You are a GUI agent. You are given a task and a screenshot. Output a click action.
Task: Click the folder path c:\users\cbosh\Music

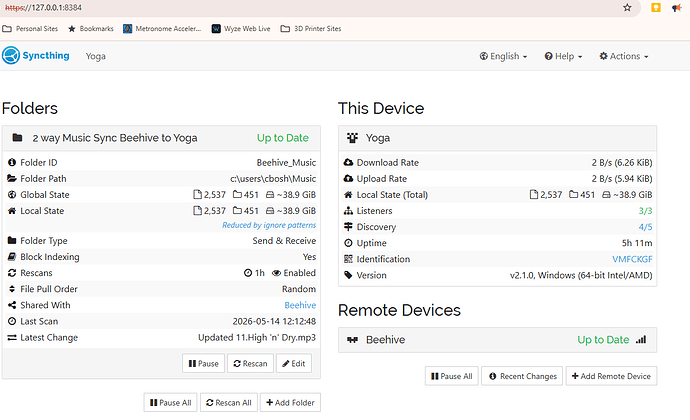pos(273,178)
